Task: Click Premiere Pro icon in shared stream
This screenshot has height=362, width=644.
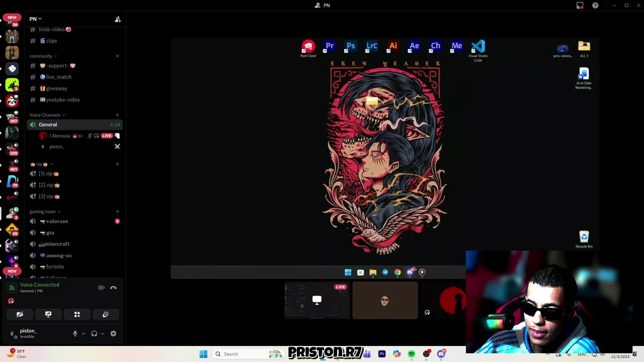Action: click(x=330, y=46)
